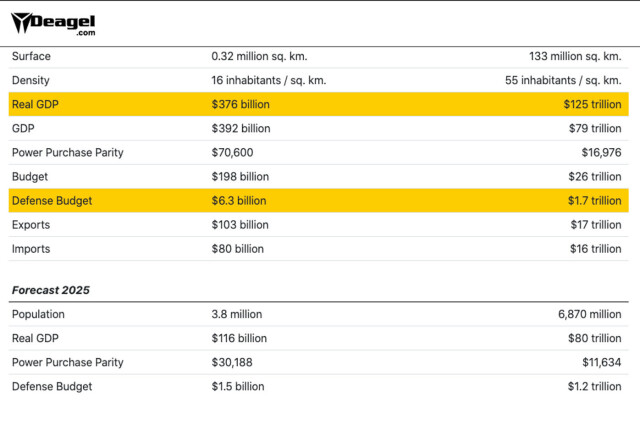Select the Population row label
Image resolution: width=640 pixels, height=430 pixels.
click(x=40, y=314)
